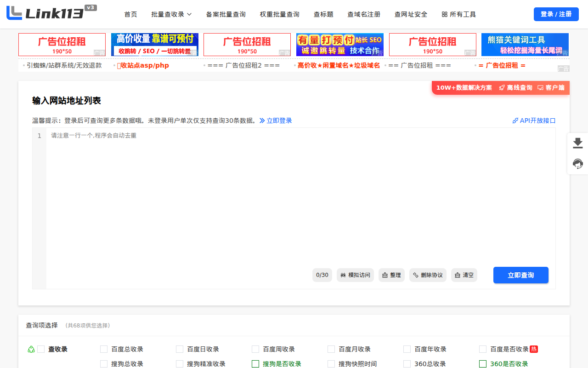Select 首页 in the navigation menu
This screenshot has width=588, height=368.
(130, 14)
